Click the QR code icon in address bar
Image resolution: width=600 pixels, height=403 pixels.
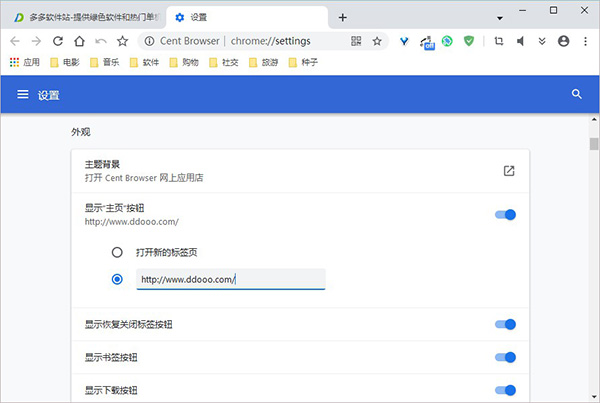[x=356, y=41]
